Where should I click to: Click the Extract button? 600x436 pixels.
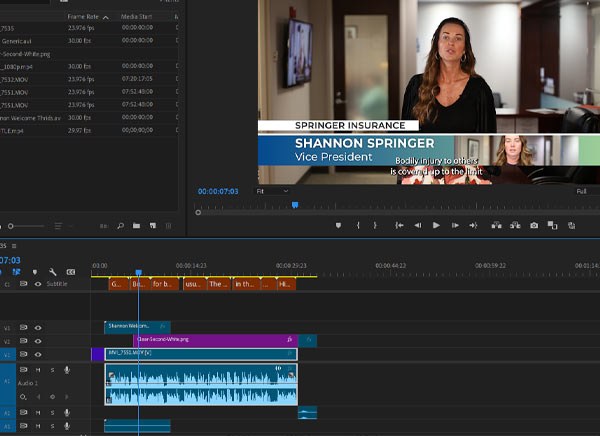pos(515,225)
